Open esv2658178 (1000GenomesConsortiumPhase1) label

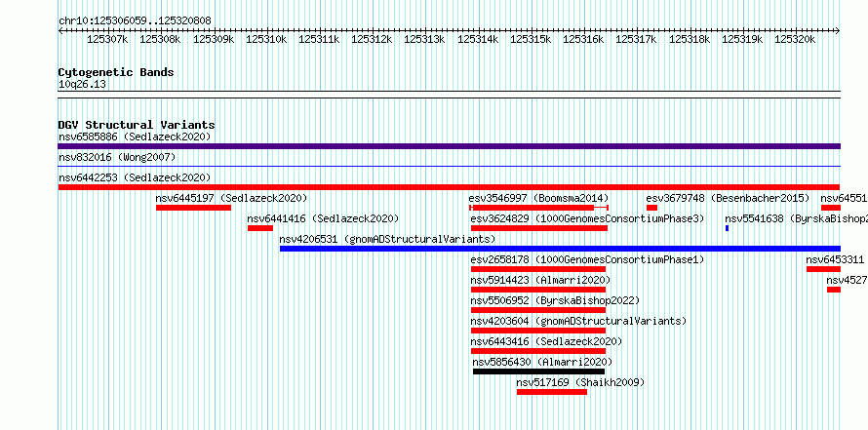tap(587, 259)
